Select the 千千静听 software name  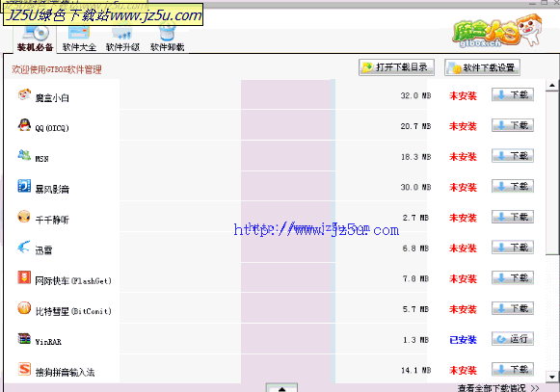pos(52,220)
